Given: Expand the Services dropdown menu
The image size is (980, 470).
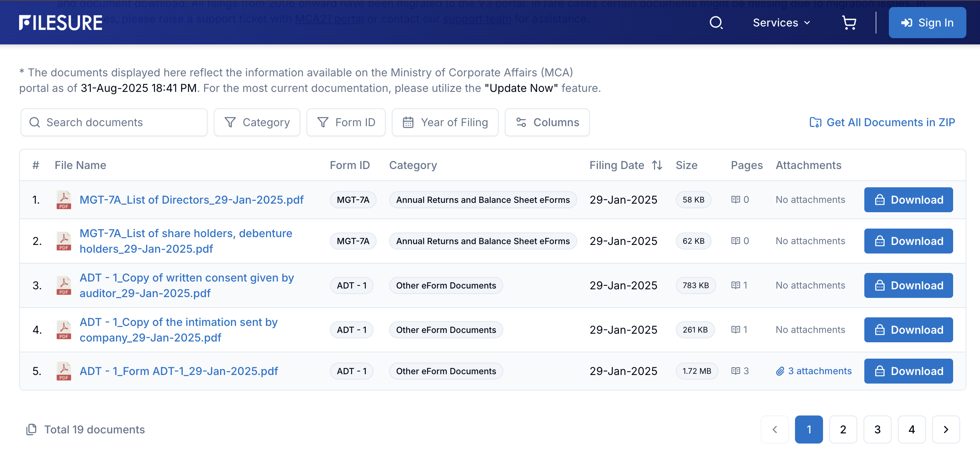Looking at the screenshot, I should tap(781, 23).
